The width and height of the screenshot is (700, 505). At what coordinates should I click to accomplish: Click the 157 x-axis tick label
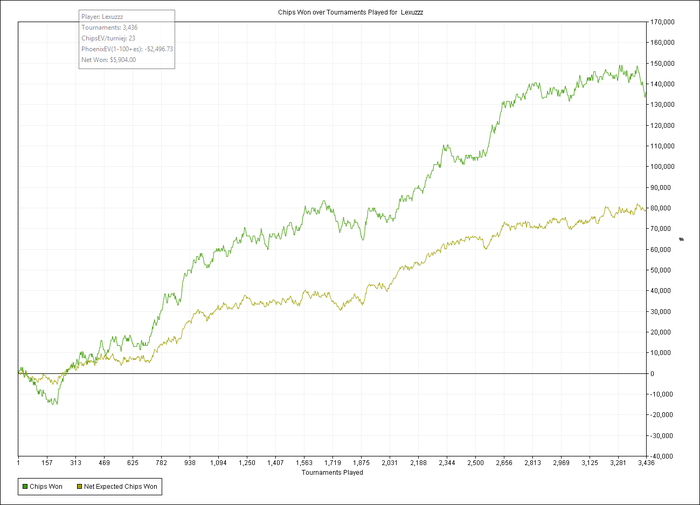tap(47, 463)
